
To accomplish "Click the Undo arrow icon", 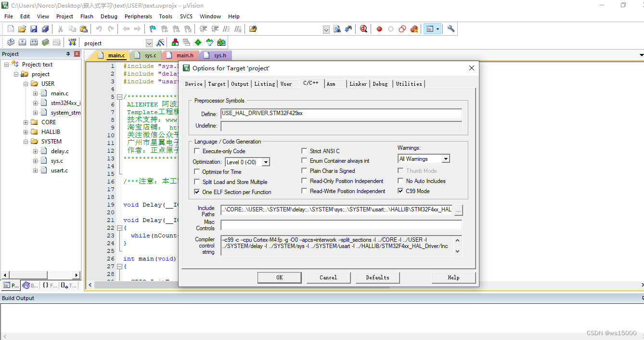I will point(99,29).
